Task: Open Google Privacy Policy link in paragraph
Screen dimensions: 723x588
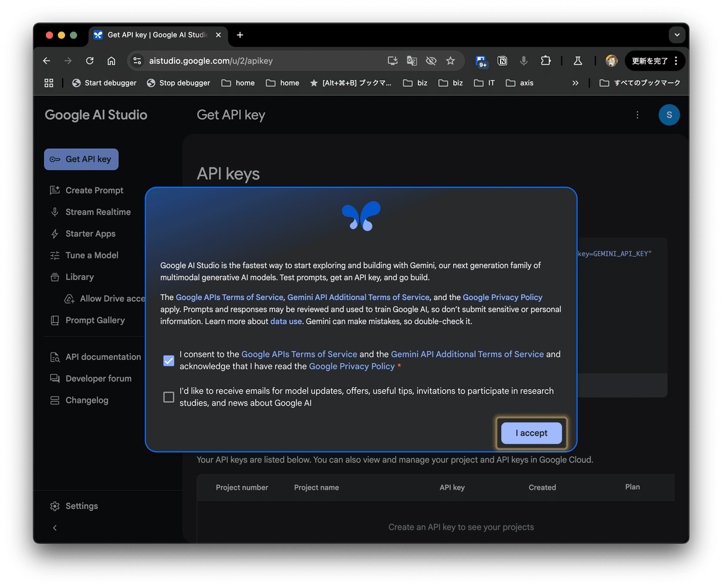Action: (x=502, y=297)
